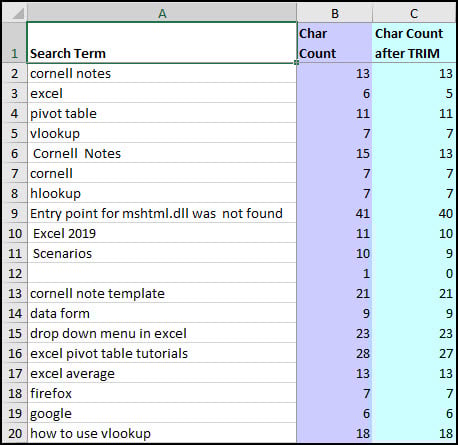
Task: Select the 'Search Term' header cell
Action: click(162, 43)
